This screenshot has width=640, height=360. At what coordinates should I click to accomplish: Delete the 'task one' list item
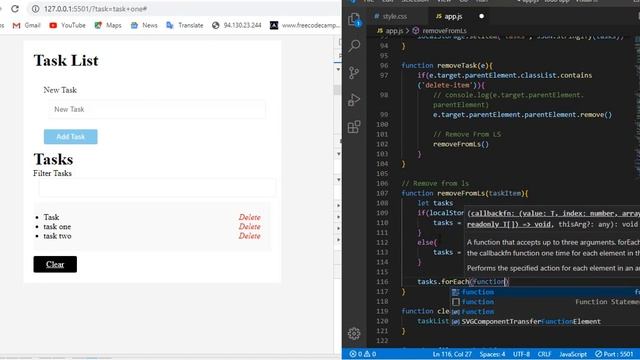point(249,227)
